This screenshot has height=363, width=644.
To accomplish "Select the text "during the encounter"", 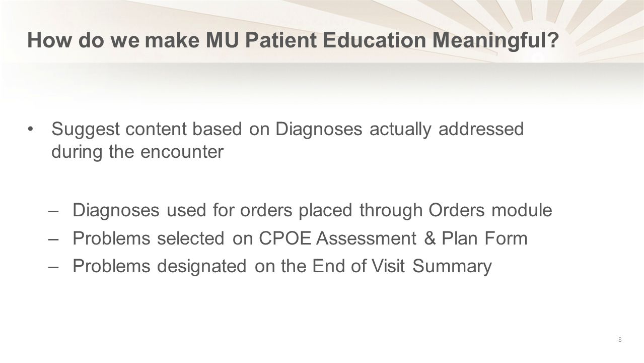I will [137, 152].
